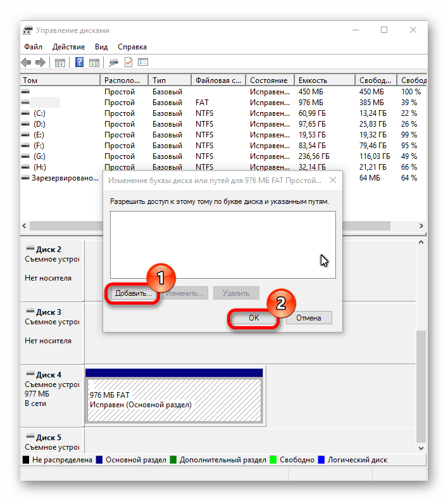Click the Диск 2 drive icon

click(x=30, y=248)
